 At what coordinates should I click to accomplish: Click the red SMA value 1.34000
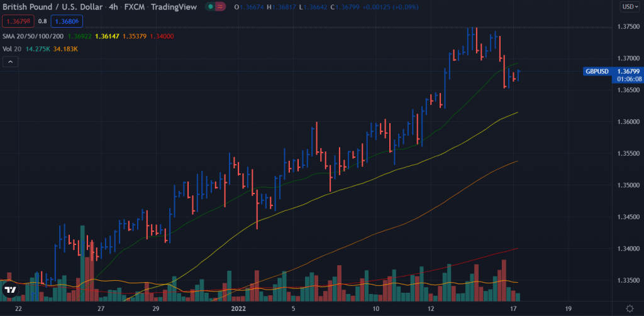[x=162, y=36]
